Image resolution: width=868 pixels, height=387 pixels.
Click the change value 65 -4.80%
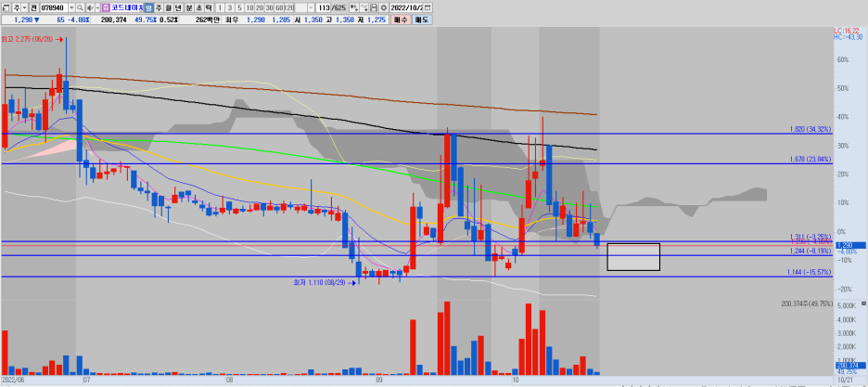[x=73, y=19]
